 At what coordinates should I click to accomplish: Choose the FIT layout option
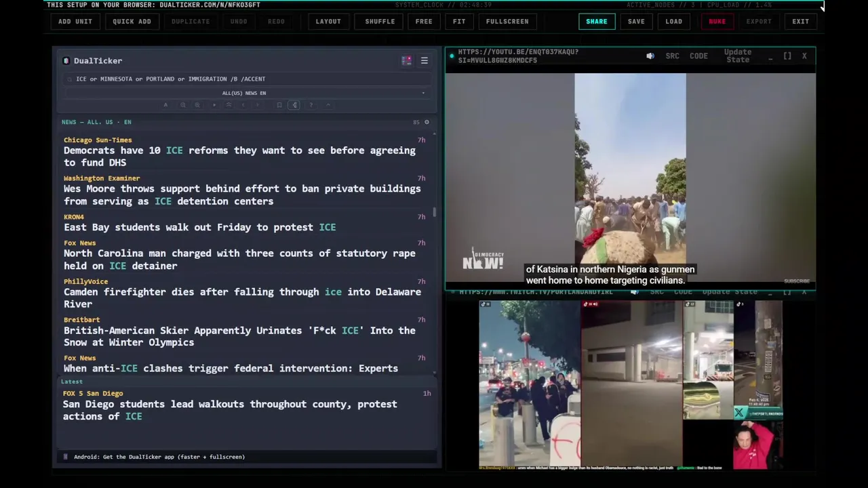pyautogui.click(x=459, y=21)
